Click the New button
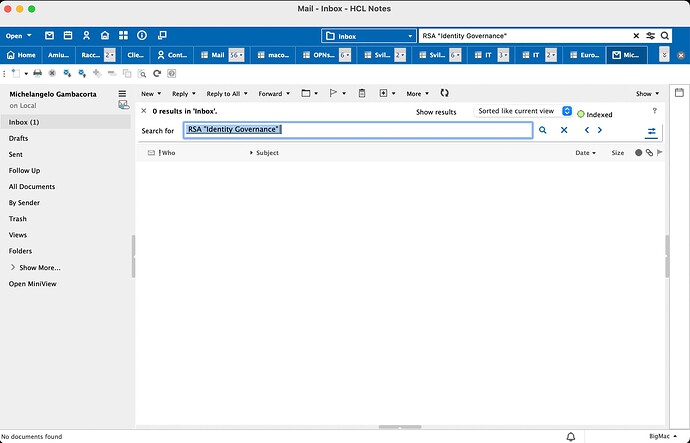Screen dimensions: 690x443 149,93
